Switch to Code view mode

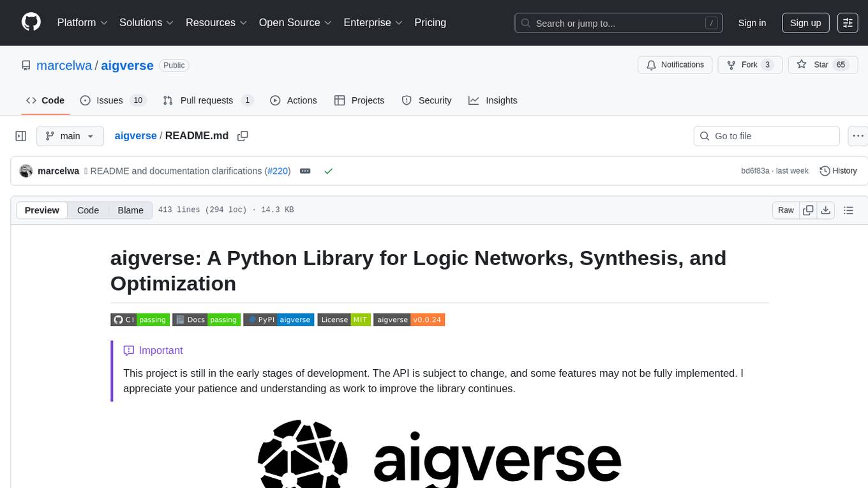[x=88, y=210]
